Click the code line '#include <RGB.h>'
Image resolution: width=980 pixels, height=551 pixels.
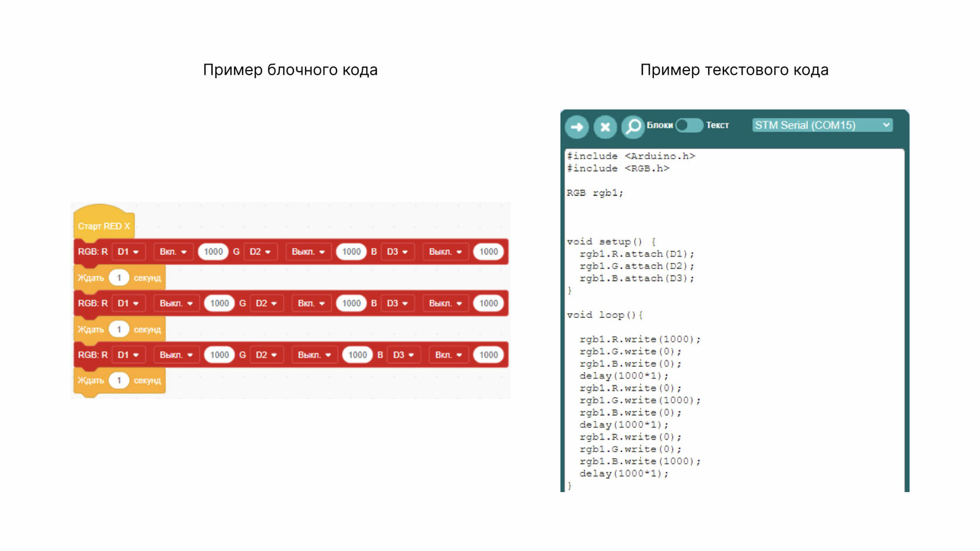tap(618, 169)
